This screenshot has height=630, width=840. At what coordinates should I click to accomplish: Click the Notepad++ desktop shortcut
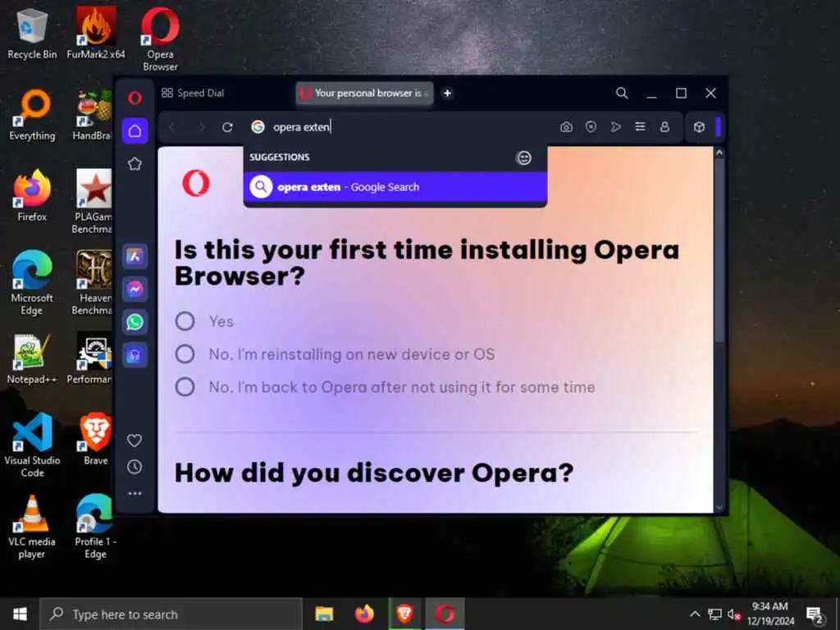point(32,358)
